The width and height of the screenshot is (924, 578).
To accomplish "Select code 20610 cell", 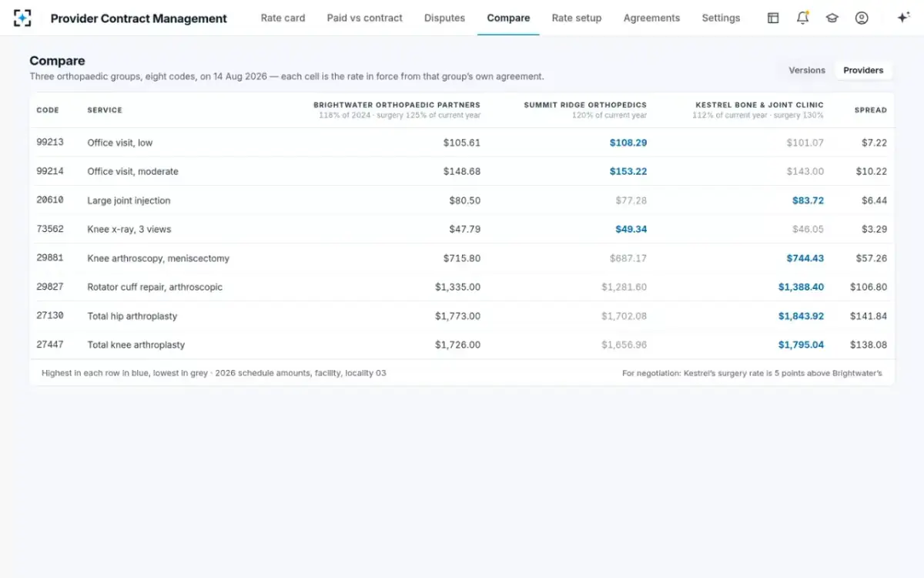I will pos(50,200).
